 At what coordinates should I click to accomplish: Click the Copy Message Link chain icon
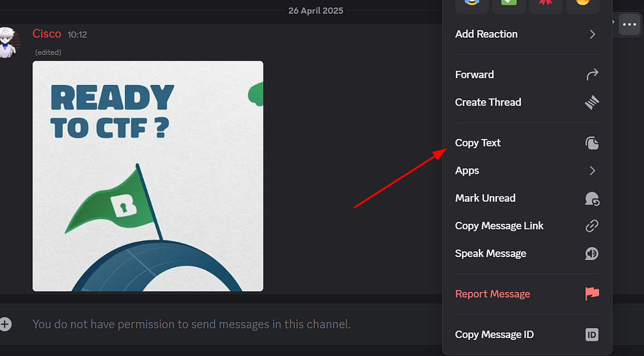click(592, 226)
